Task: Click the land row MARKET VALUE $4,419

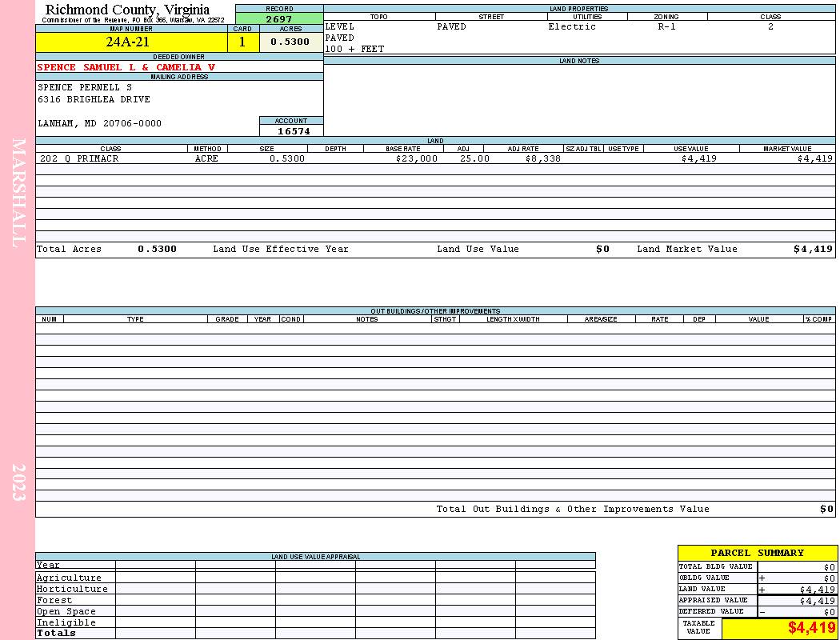Action: click(x=815, y=158)
